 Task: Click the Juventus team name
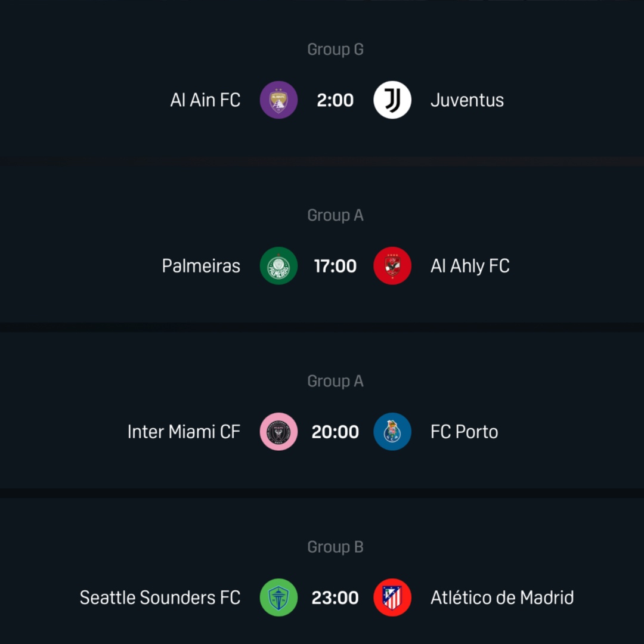coord(467,100)
